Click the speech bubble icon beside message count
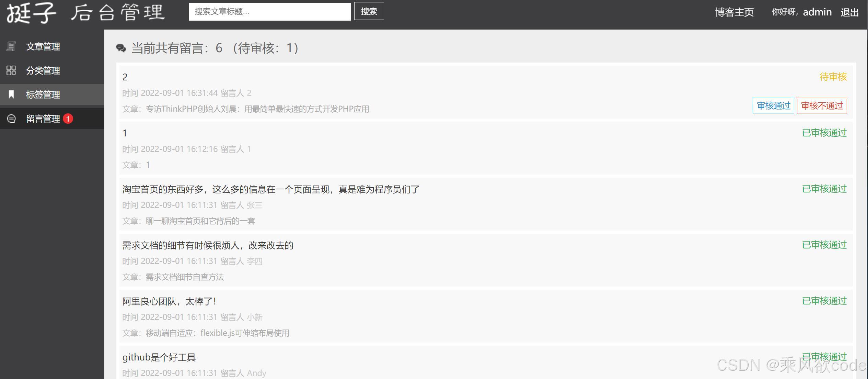868x379 pixels. click(121, 48)
